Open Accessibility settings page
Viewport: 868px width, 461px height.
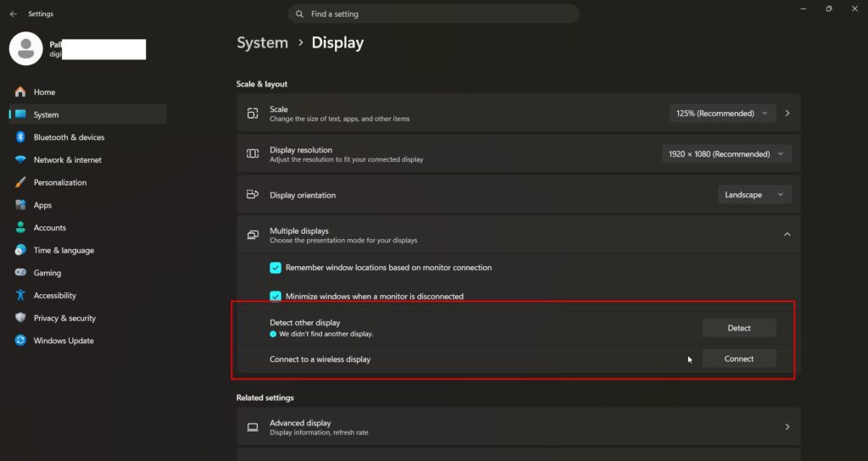click(87, 296)
